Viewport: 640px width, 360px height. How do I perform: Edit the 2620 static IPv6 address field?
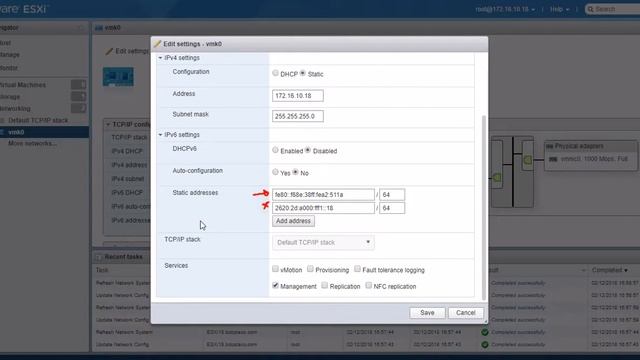323,208
